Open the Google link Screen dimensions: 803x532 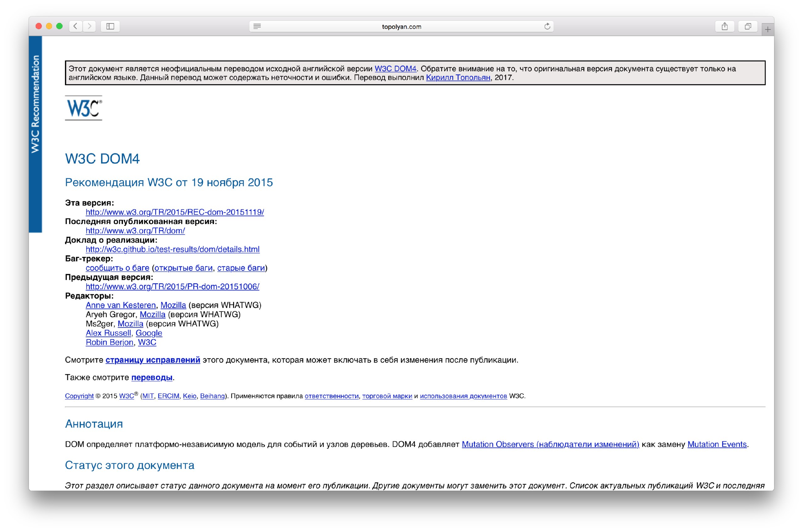pyautogui.click(x=149, y=333)
